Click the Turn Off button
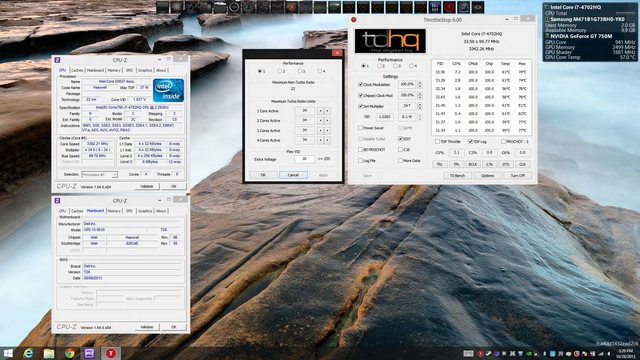Viewport: 640px width, 360px height. coord(518,176)
